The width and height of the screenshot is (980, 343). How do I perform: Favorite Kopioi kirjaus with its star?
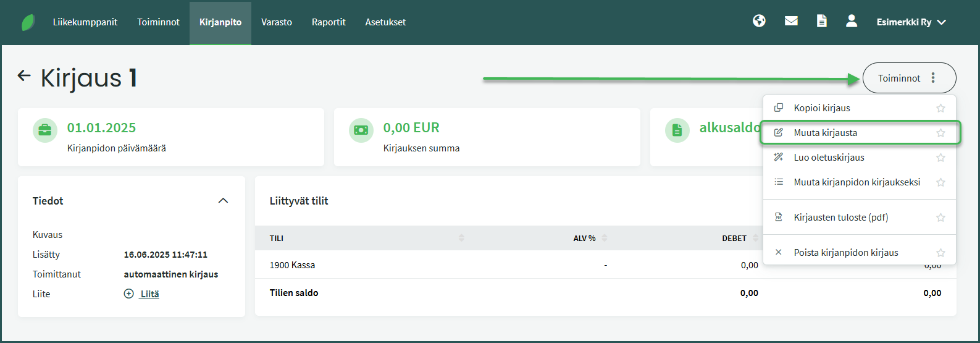tap(940, 108)
